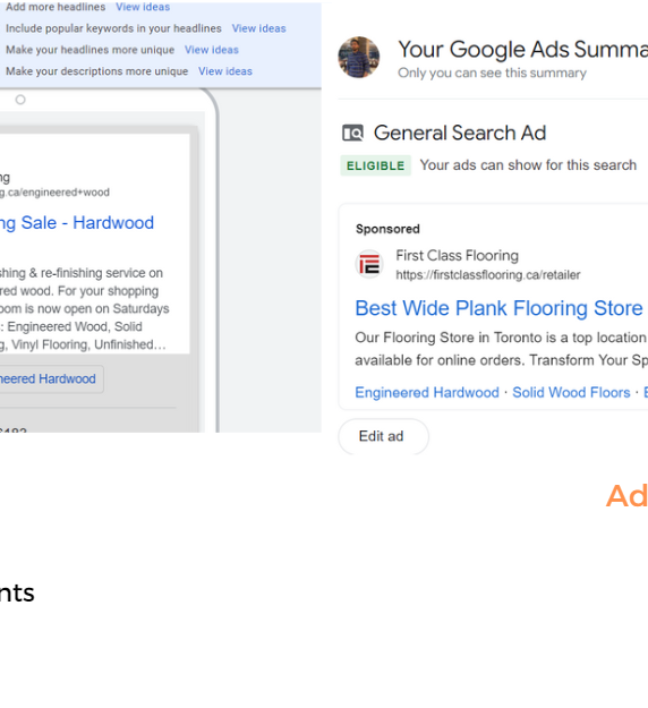This screenshot has height=708, width=648.
Task: View ideas for adding more headlines
Action: pyautogui.click(x=143, y=7)
